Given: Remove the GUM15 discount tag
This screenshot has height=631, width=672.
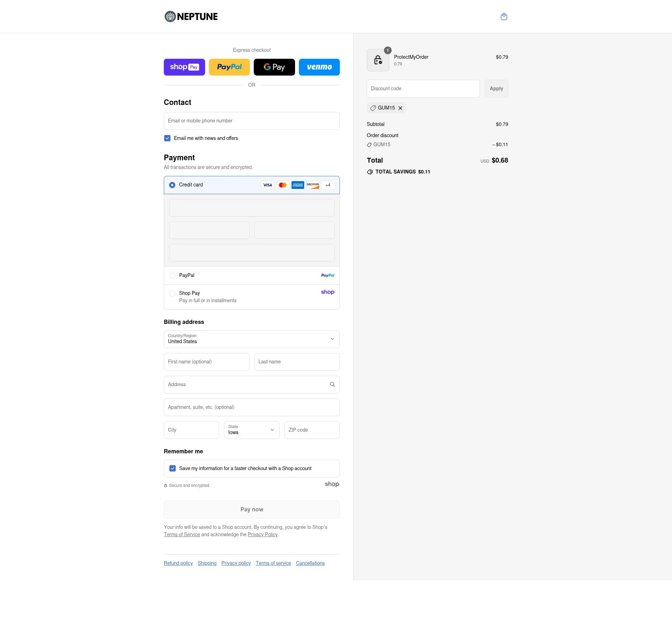Looking at the screenshot, I should (400, 108).
